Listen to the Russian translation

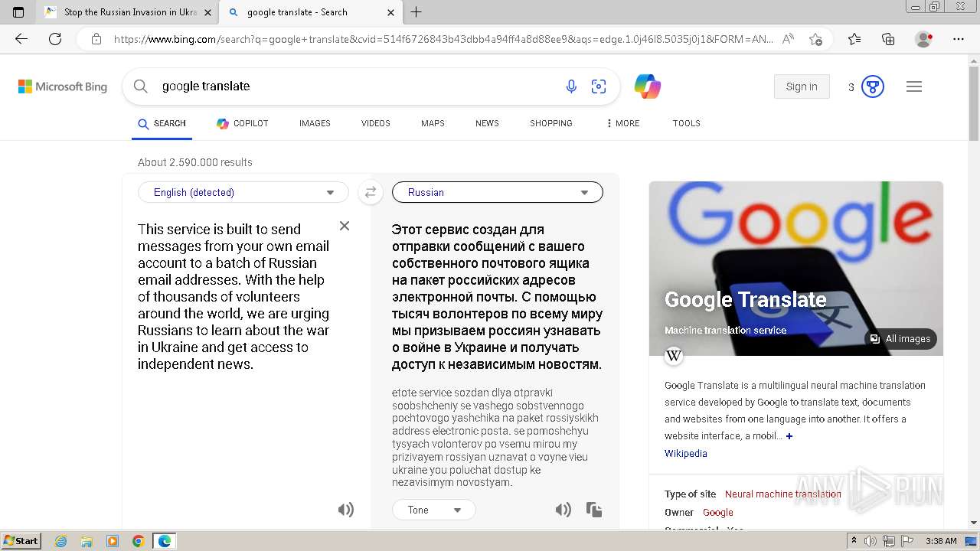point(563,510)
